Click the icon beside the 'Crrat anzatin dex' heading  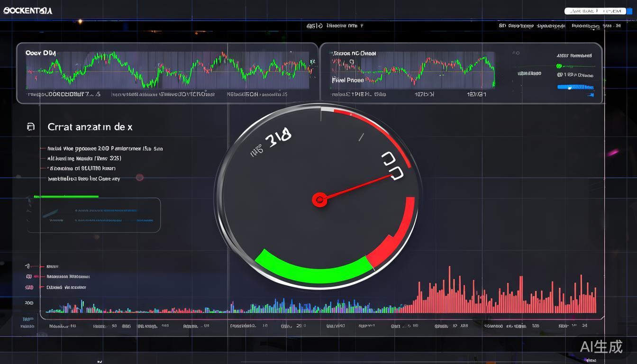click(31, 127)
